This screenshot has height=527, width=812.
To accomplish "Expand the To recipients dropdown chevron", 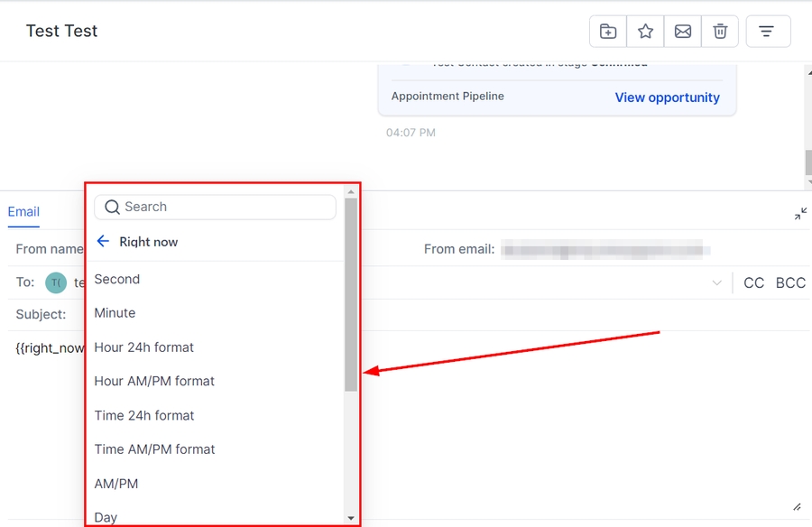I will [717, 283].
